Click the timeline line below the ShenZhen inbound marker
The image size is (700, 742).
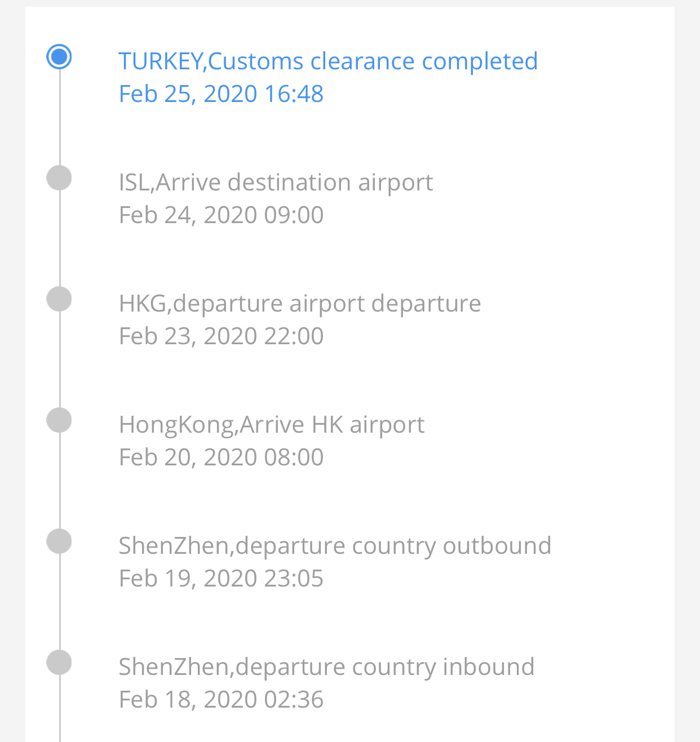pos(59,709)
